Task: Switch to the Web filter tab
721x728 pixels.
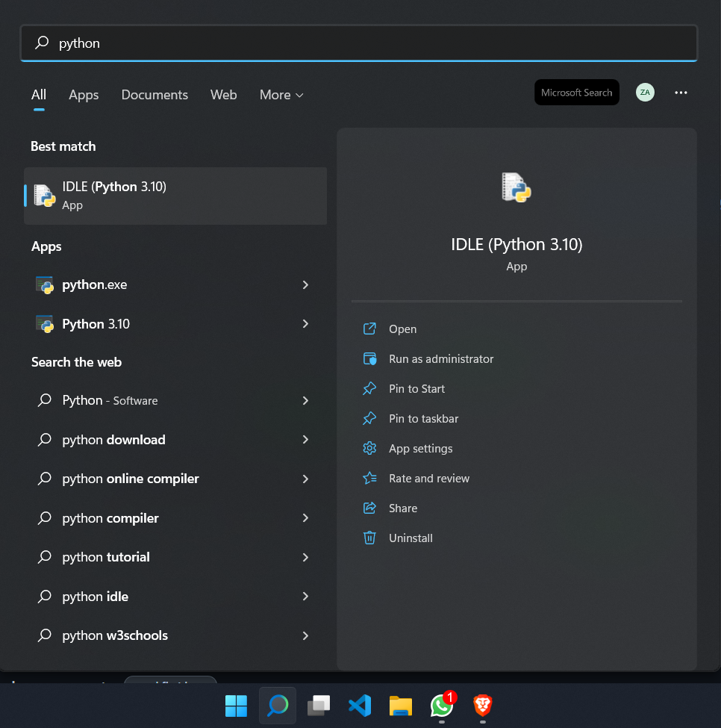Action: pos(223,95)
